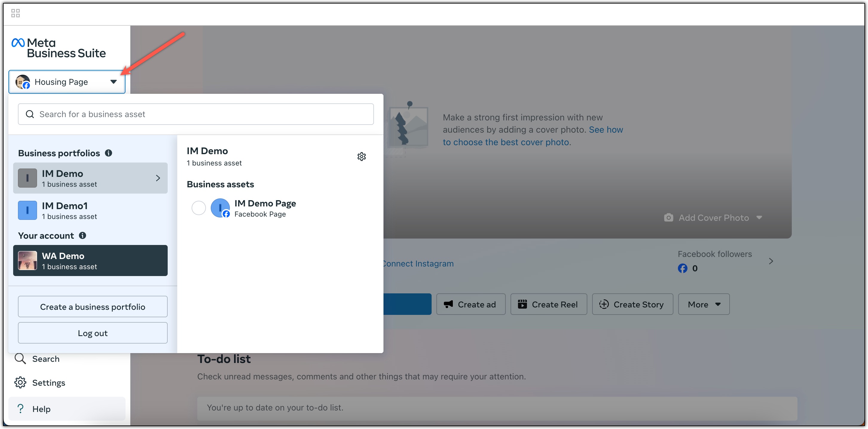Click the Facebook followers logo icon
The image size is (868, 429).
click(x=682, y=268)
